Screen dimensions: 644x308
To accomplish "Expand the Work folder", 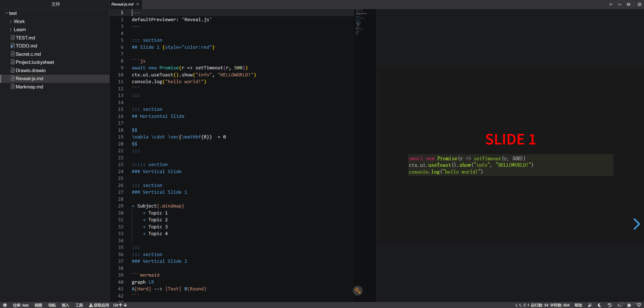I will pyautogui.click(x=11, y=22).
